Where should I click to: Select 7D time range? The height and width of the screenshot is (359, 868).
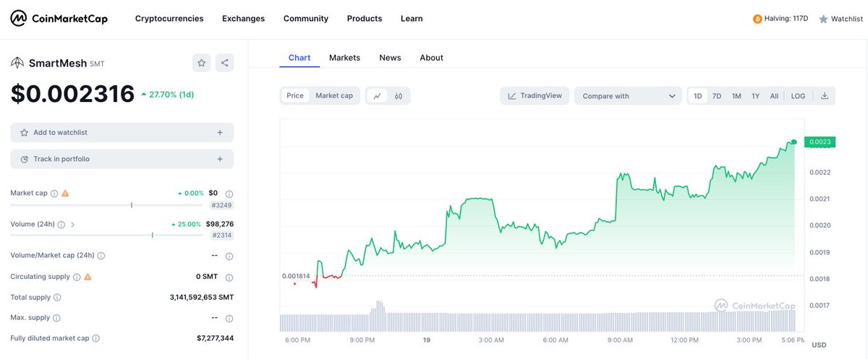click(717, 96)
